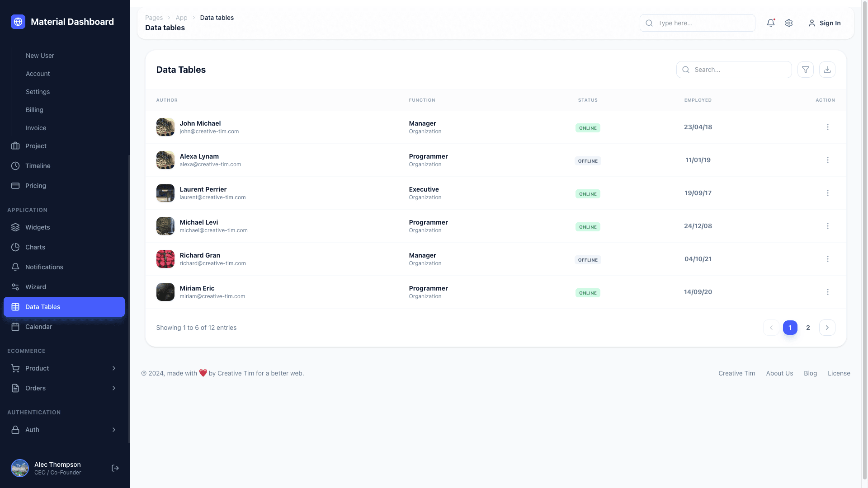Open the action menu for John Michael's row
The image size is (868, 488).
(x=828, y=127)
